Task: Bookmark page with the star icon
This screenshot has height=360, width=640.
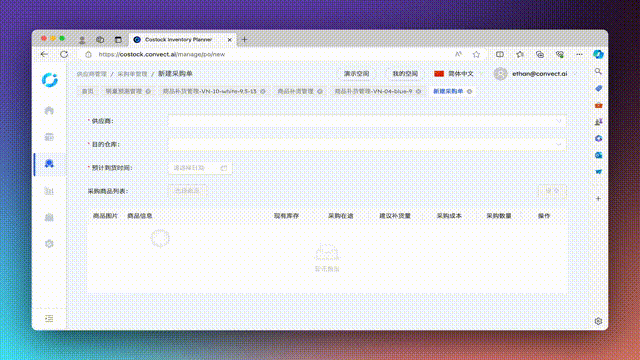Action: [476, 54]
